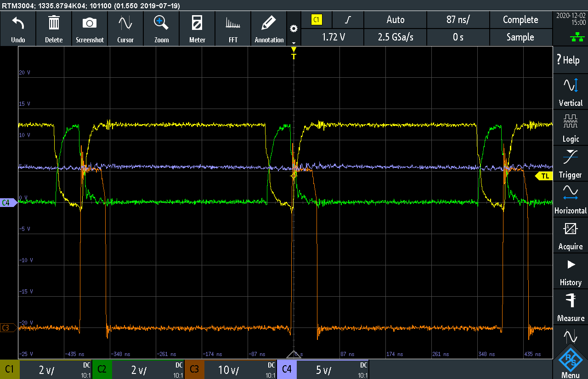Edit the 0 s horizontal position
This screenshot has width=588, height=379.
tap(458, 37)
